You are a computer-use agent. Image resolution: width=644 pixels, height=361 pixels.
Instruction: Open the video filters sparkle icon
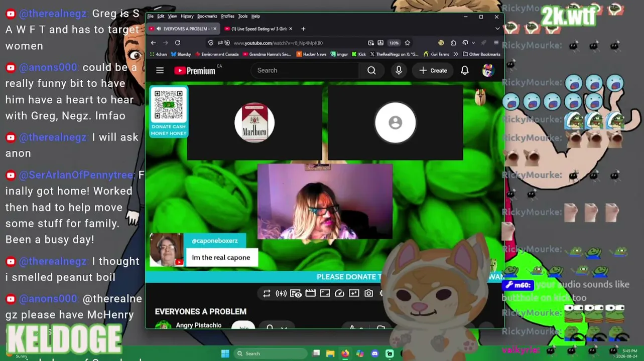point(354,293)
